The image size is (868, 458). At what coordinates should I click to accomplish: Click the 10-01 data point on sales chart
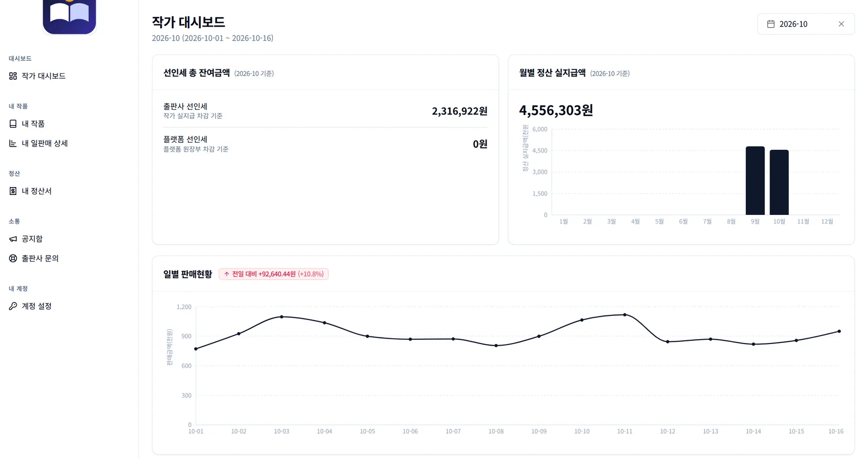(x=196, y=349)
